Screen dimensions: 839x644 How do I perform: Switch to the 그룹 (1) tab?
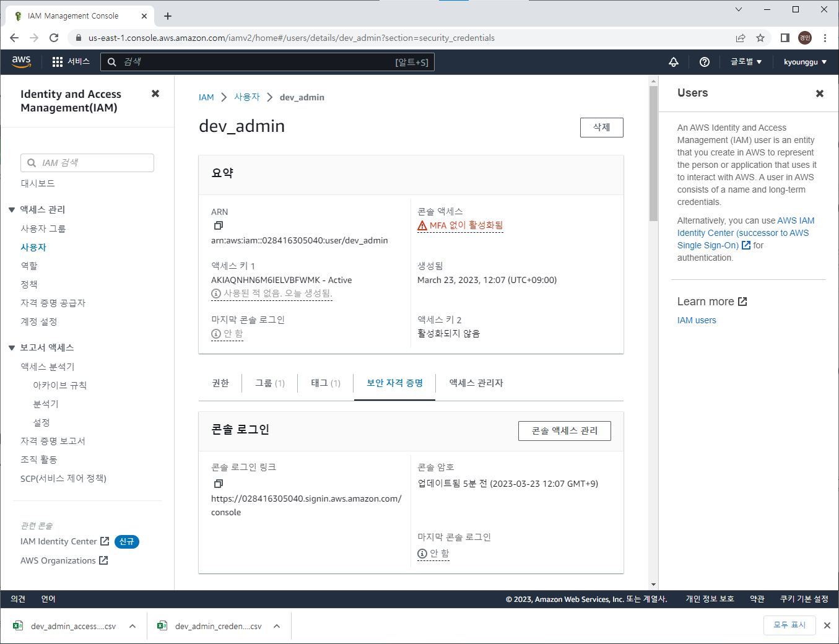(270, 383)
